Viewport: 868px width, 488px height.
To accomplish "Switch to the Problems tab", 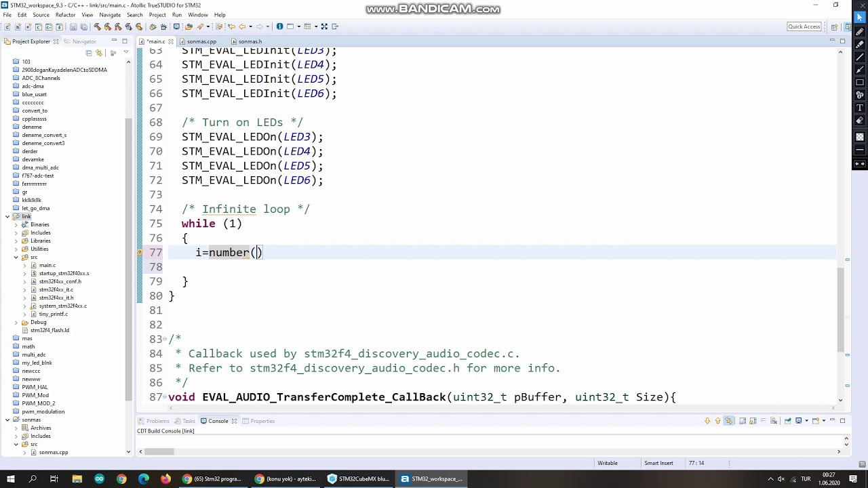I will (x=154, y=421).
